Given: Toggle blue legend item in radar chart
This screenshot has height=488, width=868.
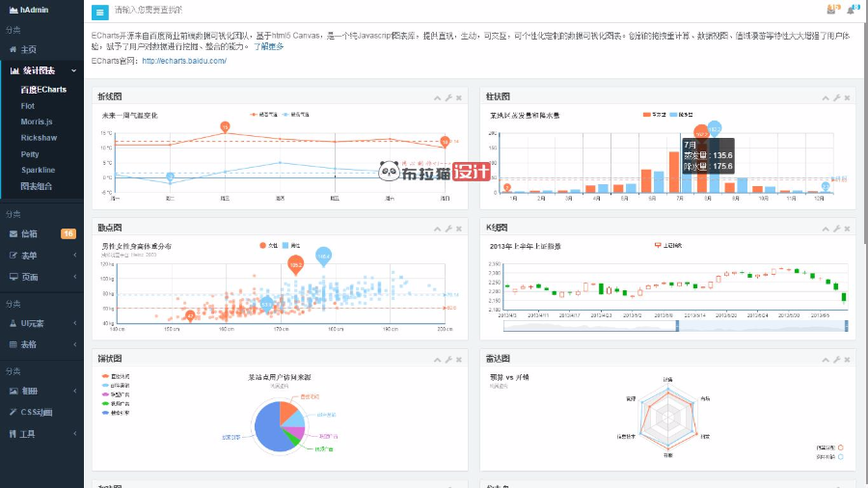Looking at the screenshot, I should tap(829, 457).
